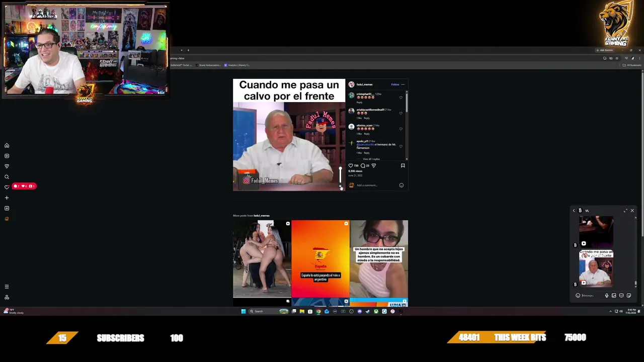The height and width of the screenshot is (362, 644).
Task: Open the Windows Start menu
Action: click(x=243, y=311)
